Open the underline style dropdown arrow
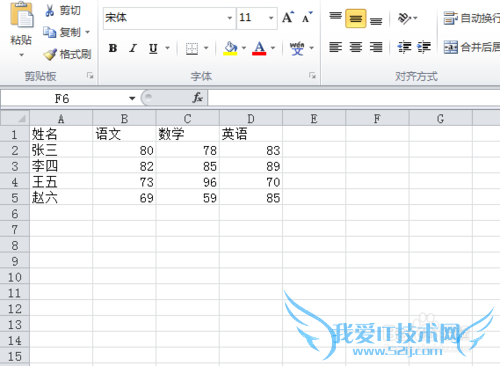This screenshot has height=366, width=500. point(168,48)
